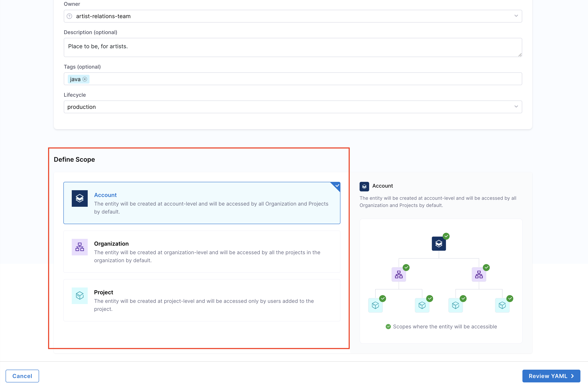Click the small Account icon in the preview header
Screen dimensions: 588x386
[x=364, y=187]
